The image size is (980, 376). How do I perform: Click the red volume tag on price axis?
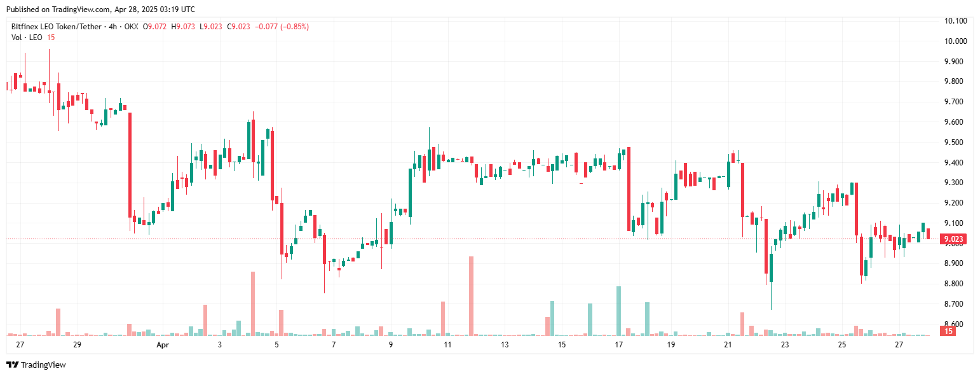[948, 331]
